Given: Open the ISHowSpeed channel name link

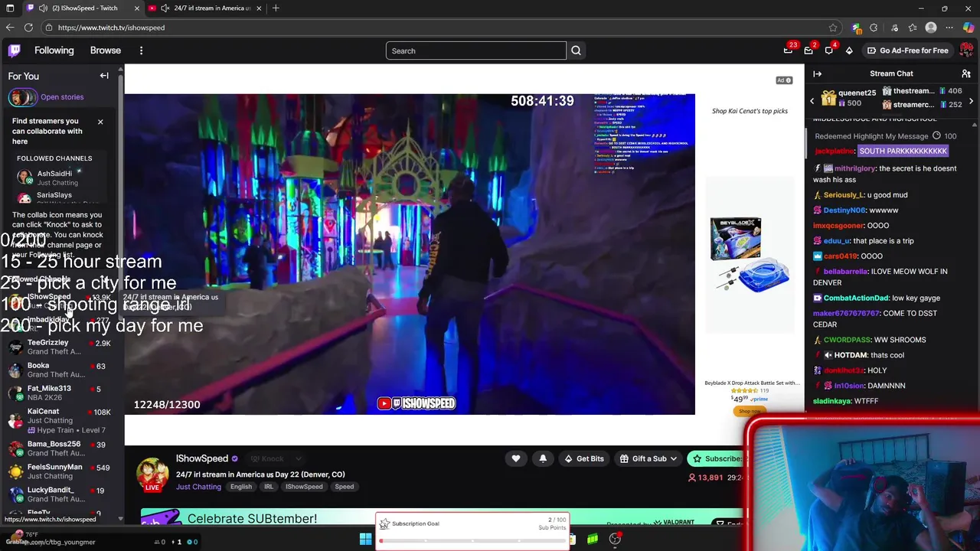Looking at the screenshot, I should pyautogui.click(x=202, y=458).
